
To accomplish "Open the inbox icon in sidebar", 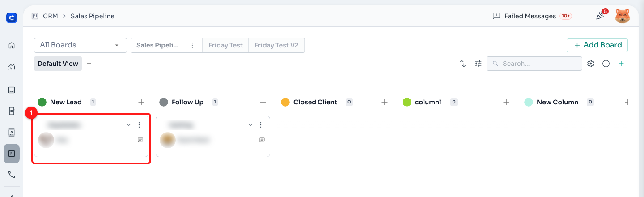I will point(12,90).
